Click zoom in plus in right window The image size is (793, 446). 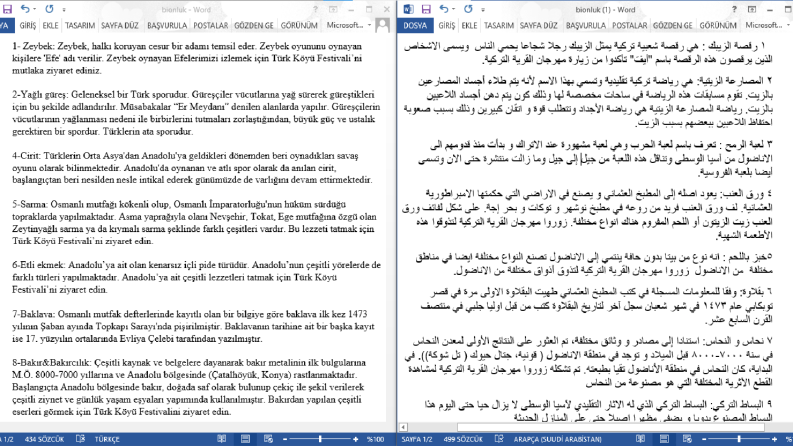[x=774, y=439]
